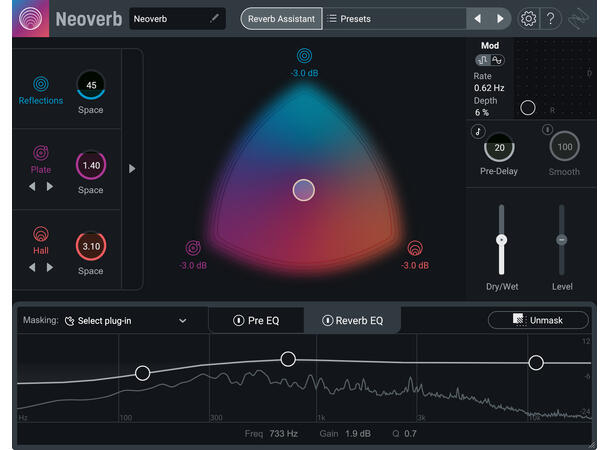Switch to previous Plate type

(32, 187)
